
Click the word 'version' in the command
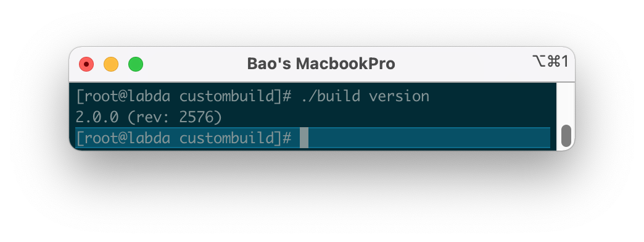point(399,96)
